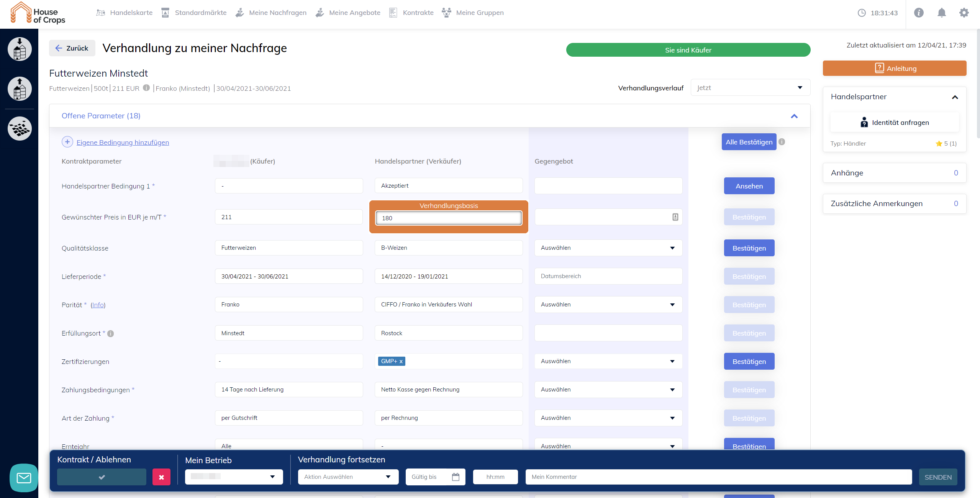Image resolution: width=980 pixels, height=498 pixels.
Task: Open the settings gear icon
Action: coord(964,13)
